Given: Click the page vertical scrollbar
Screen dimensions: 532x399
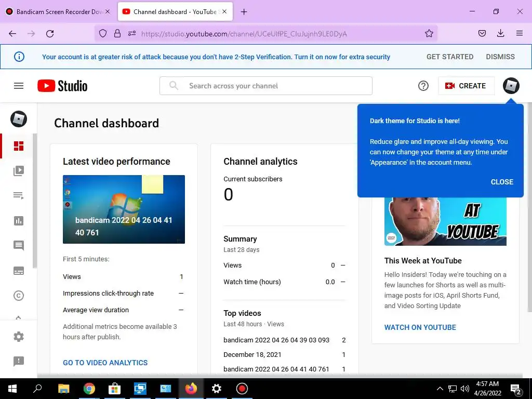Looking at the screenshot, I should point(529,207).
